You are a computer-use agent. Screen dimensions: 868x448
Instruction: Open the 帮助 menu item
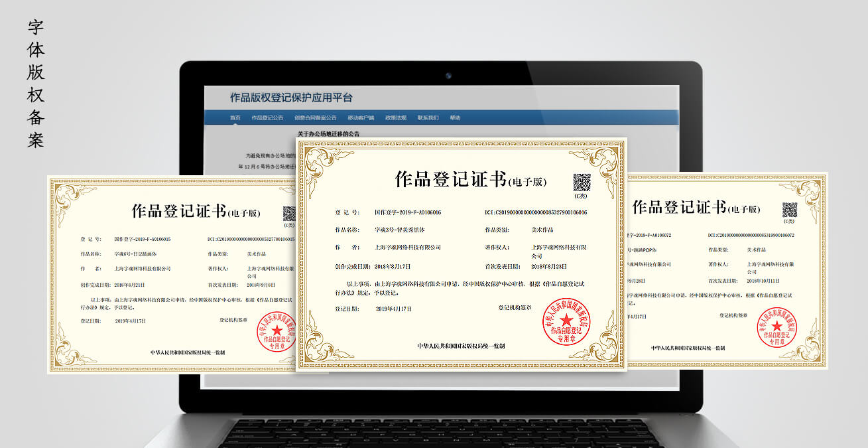tap(455, 118)
